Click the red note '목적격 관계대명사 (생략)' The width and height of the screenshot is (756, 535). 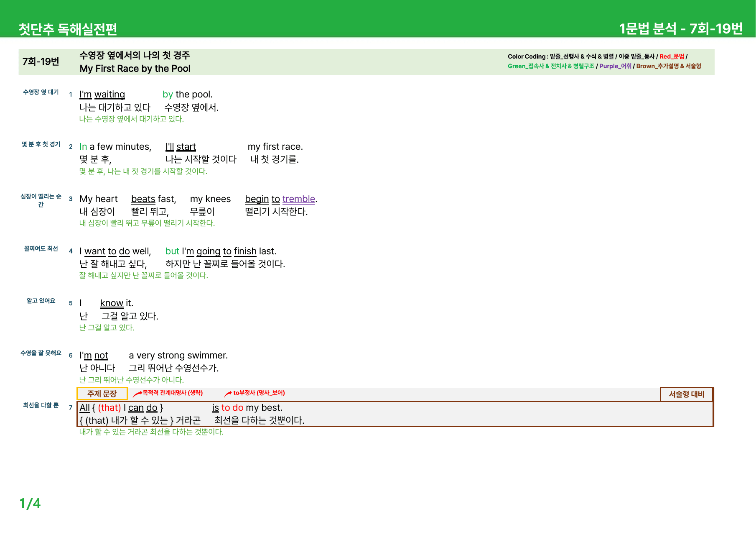[173, 393]
